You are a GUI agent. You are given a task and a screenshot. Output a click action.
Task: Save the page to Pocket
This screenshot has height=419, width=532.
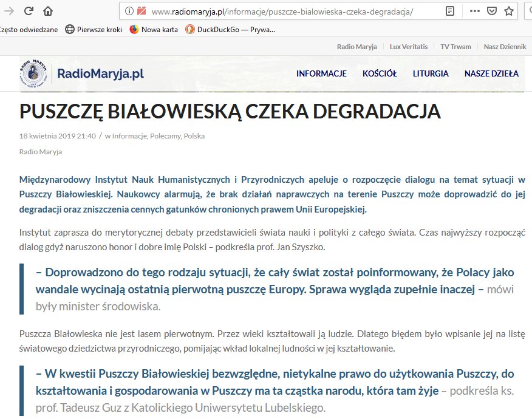tap(492, 11)
